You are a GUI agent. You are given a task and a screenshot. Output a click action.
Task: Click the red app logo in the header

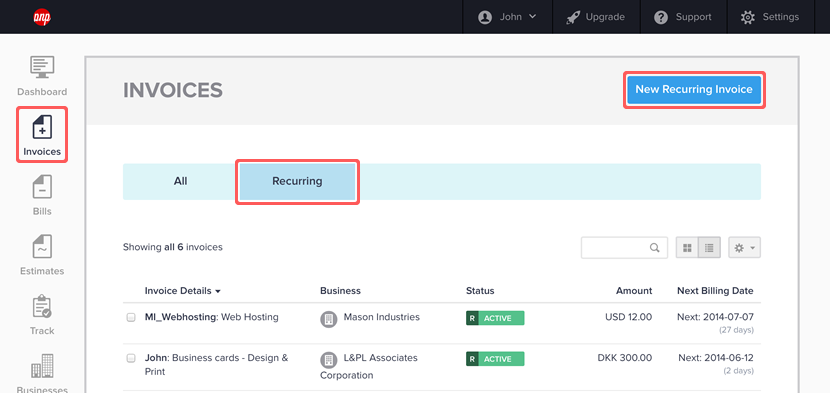point(42,17)
